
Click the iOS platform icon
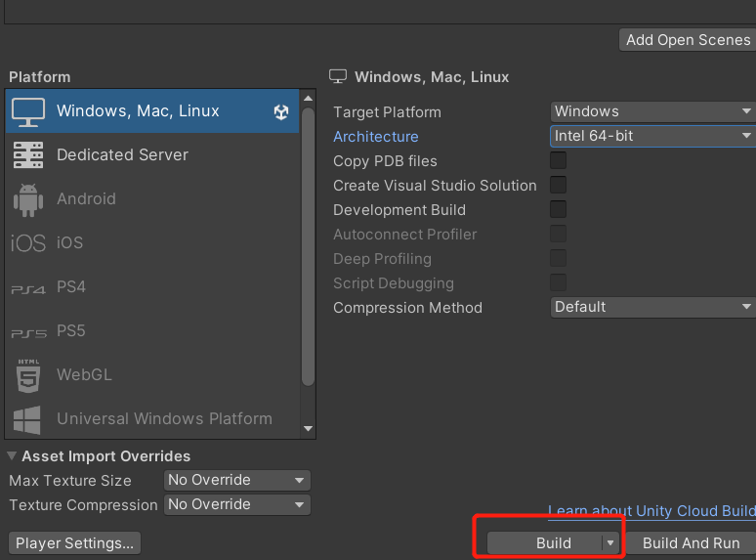pyautogui.click(x=28, y=243)
